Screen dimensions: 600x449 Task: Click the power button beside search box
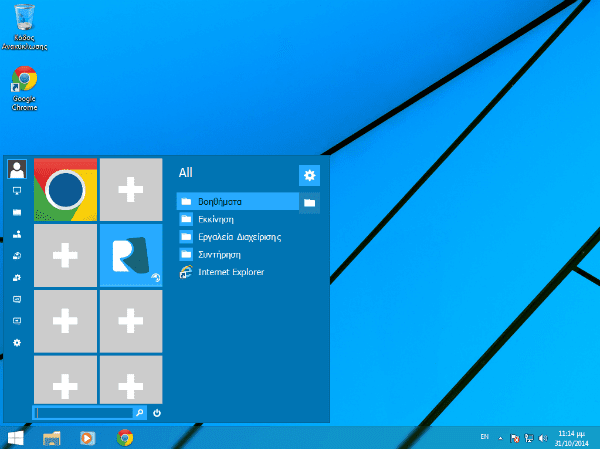pos(158,412)
